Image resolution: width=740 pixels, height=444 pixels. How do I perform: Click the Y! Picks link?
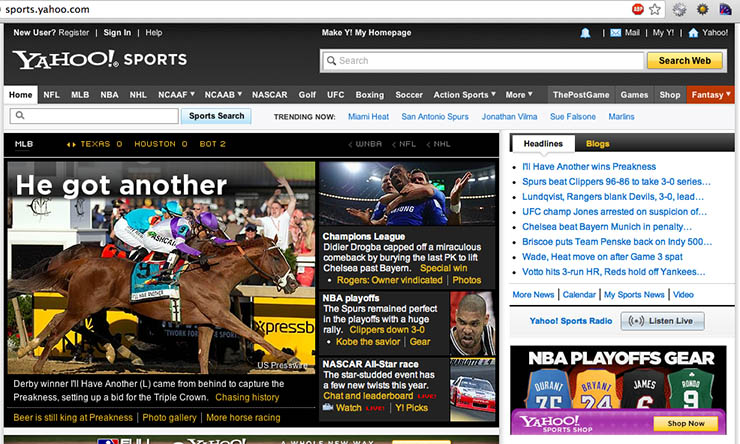(x=412, y=408)
